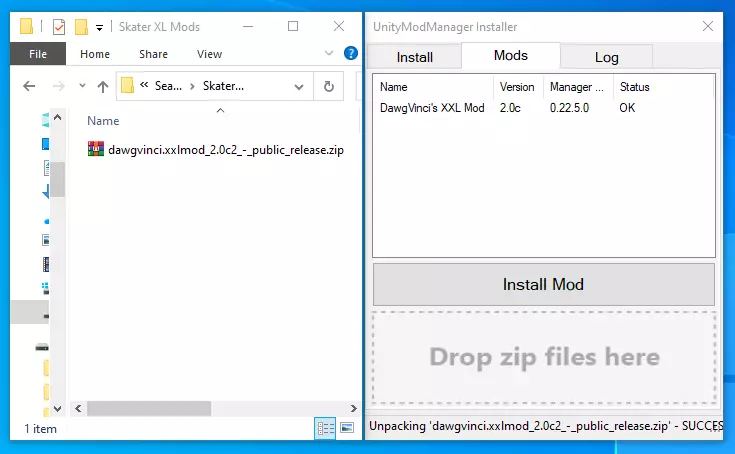The image size is (735, 454).
Task: Select the drive icon in navigation pane
Action: 42,347
